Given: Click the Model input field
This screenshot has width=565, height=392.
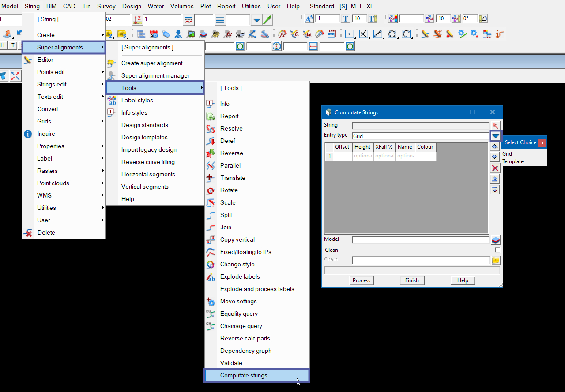Looking at the screenshot, I should click(420, 240).
